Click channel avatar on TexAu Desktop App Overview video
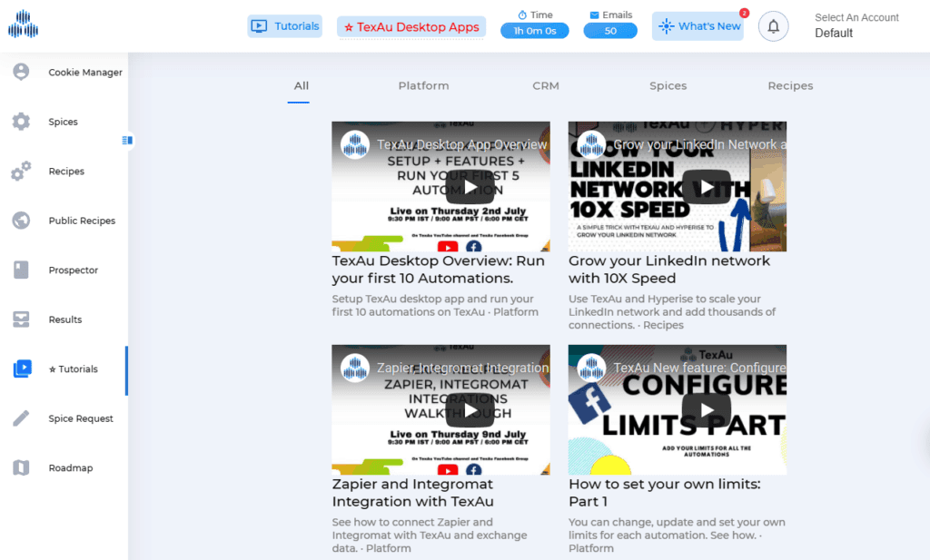This screenshot has height=560, width=930. coord(355,144)
